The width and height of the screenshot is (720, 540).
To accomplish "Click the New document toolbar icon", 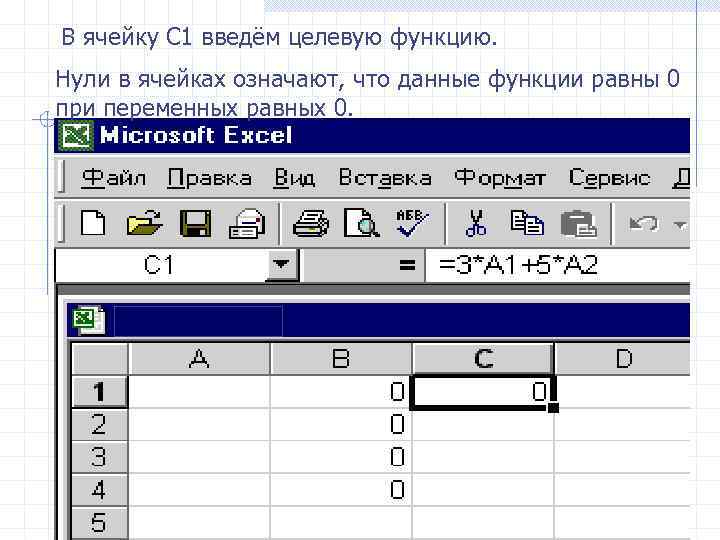I will point(93,223).
